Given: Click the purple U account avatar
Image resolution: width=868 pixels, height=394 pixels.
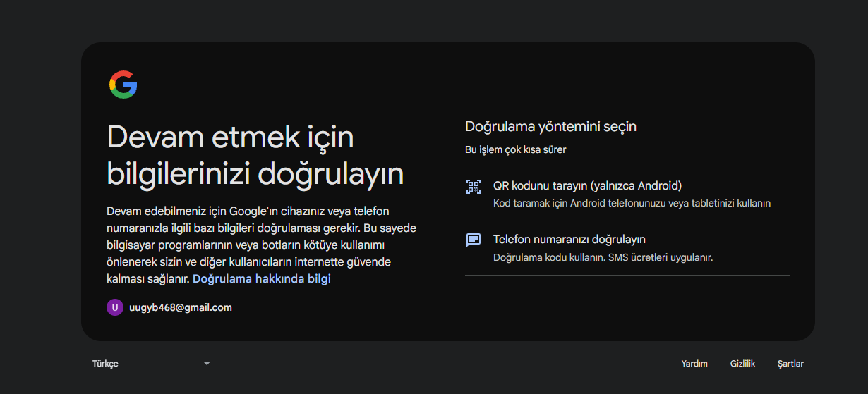Looking at the screenshot, I should pos(115,307).
